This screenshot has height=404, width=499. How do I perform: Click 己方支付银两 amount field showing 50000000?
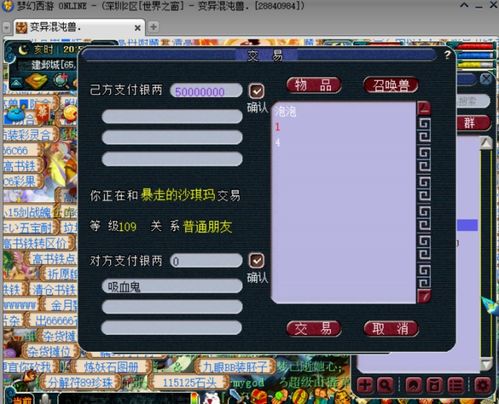pyautogui.click(x=206, y=91)
